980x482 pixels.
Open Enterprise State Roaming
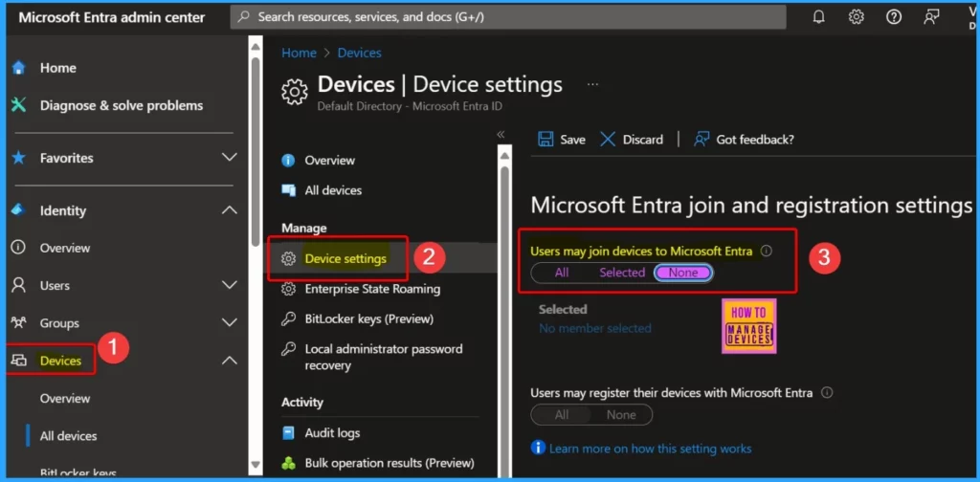[372, 289]
